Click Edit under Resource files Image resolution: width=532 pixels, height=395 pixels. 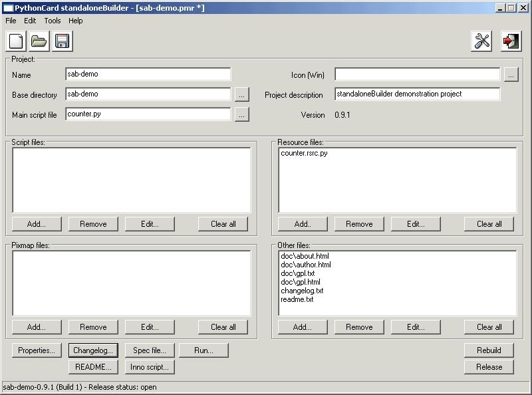coord(416,224)
